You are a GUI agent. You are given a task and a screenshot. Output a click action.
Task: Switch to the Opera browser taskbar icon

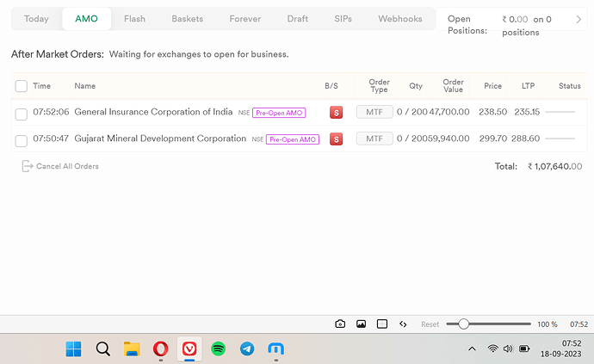pos(161,349)
